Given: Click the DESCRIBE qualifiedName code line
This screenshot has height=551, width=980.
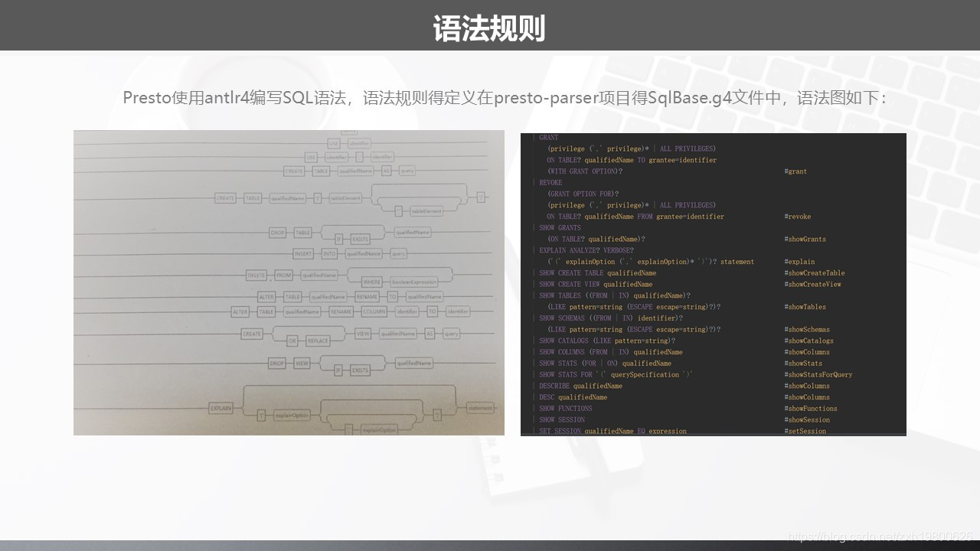Looking at the screenshot, I should click(580, 386).
